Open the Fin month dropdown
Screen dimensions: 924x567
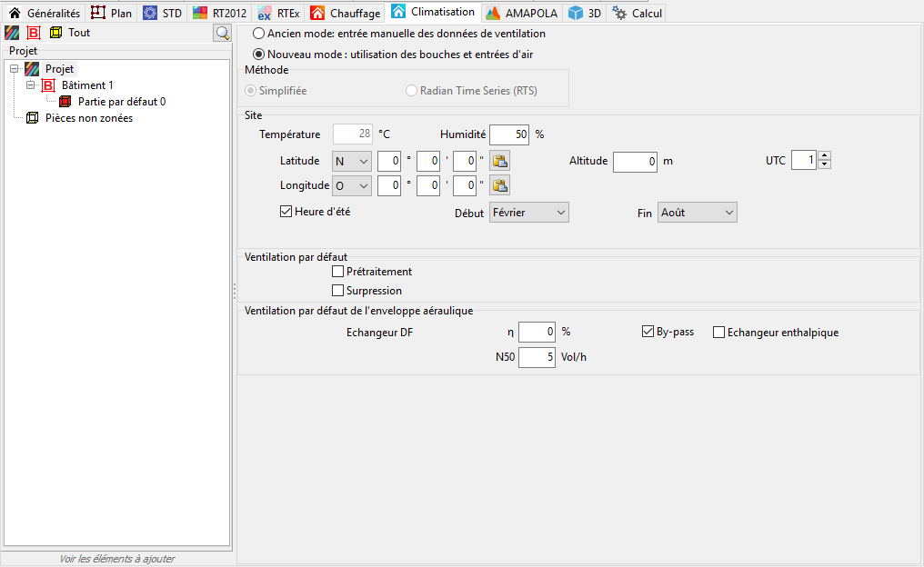698,213
